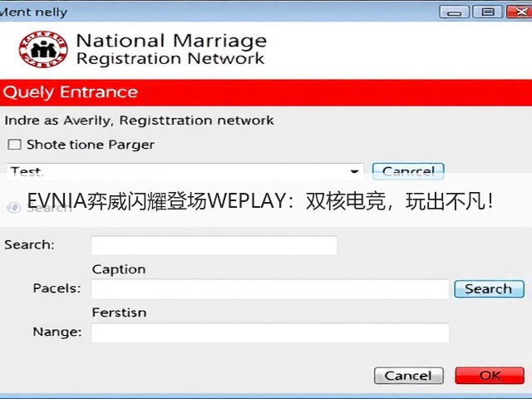Confirm with the red OK button
This screenshot has width=532, height=399.
click(x=490, y=376)
